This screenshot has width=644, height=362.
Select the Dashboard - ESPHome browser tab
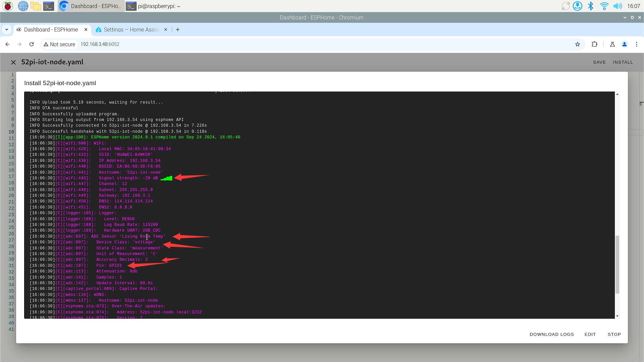click(52, 29)
